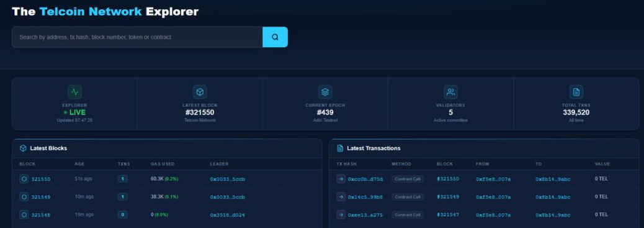The height and width of the screenshot is (228, 644).
Task: Click the Validators people icon
Action: coord(450,92)
